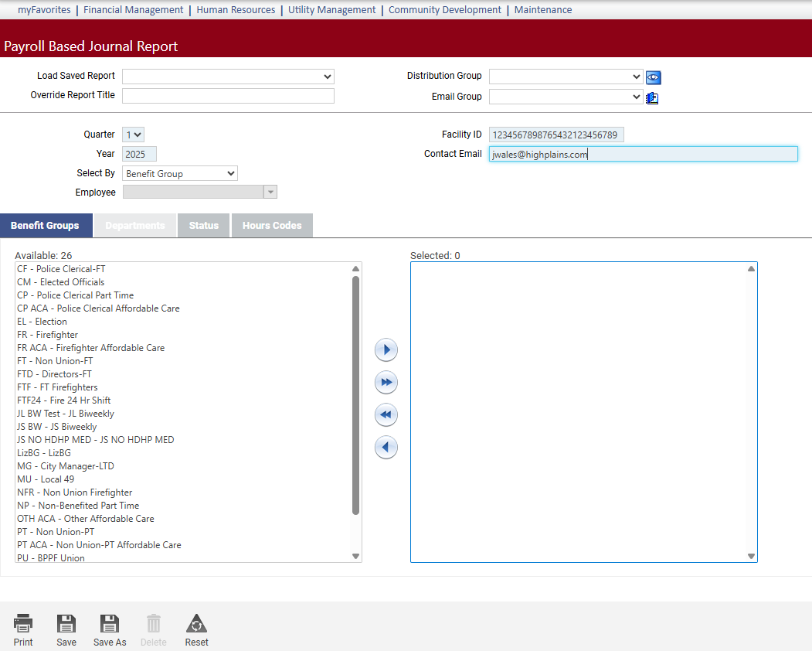812x651 pixels.
Task: Switch to the Hours Codes tab
Action: pyautogui.click(x=272, y=226)
